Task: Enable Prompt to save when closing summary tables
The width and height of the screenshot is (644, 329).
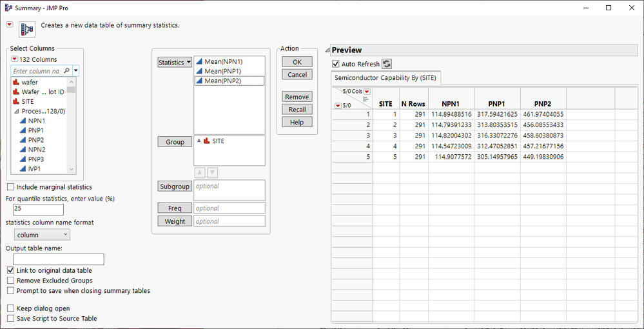Action: pos(11,291)
